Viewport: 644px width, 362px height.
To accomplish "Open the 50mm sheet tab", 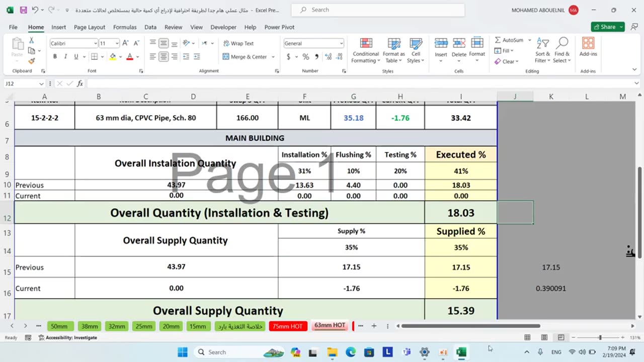I will click(x=59, y=326).
